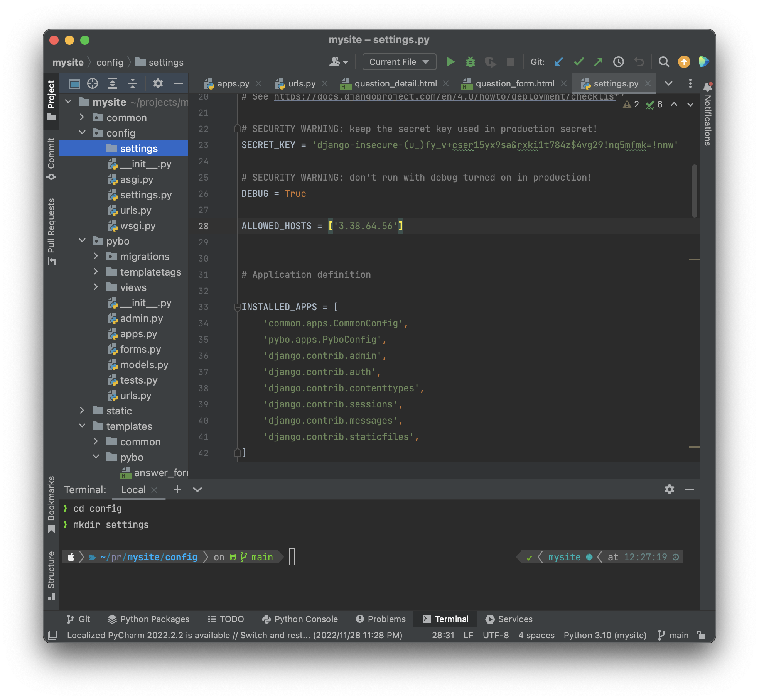Click the Debug bug icon
The width and height of the screenshot is (759, 700).
[470, 62]
